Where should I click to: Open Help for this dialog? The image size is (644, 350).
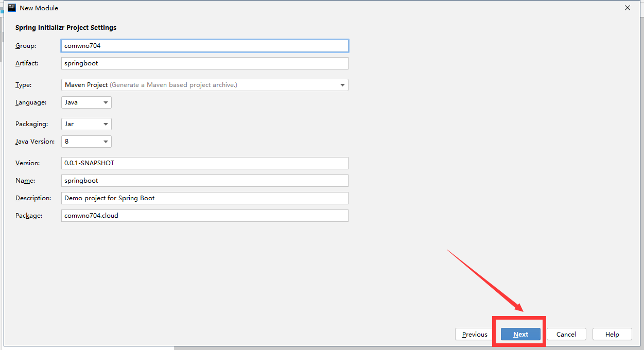tap(612, 334)
